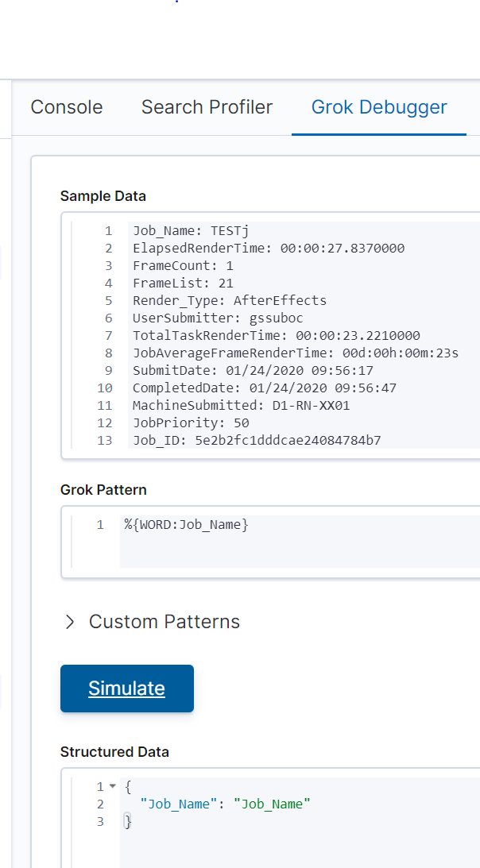Click the 'FrameCount: 1' line
Viewport: 480px width, 868px height.
coord(183,266)
